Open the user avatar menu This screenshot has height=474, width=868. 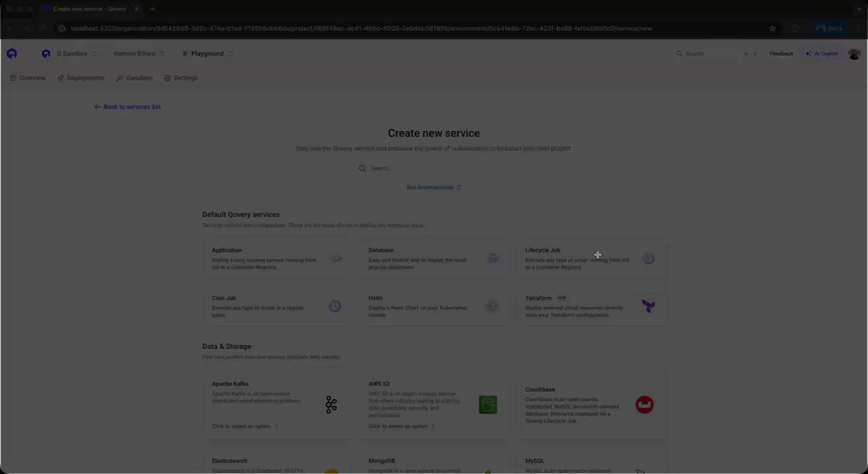[x=854, y=54]
